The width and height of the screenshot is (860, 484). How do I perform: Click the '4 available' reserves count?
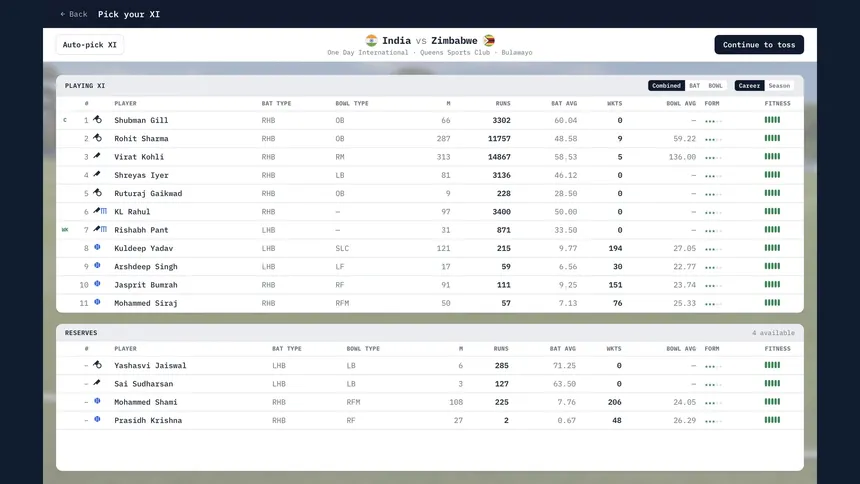click(x=773, y=333)
